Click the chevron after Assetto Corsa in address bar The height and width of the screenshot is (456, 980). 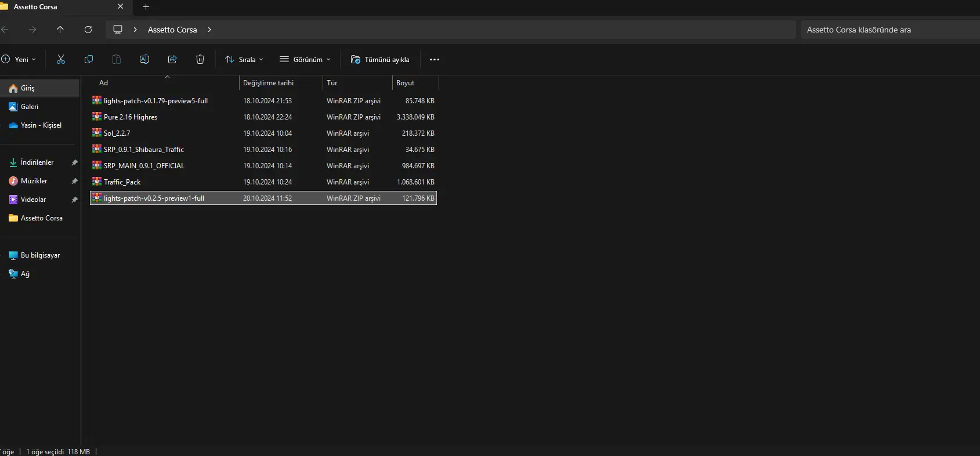click(209, 30)
